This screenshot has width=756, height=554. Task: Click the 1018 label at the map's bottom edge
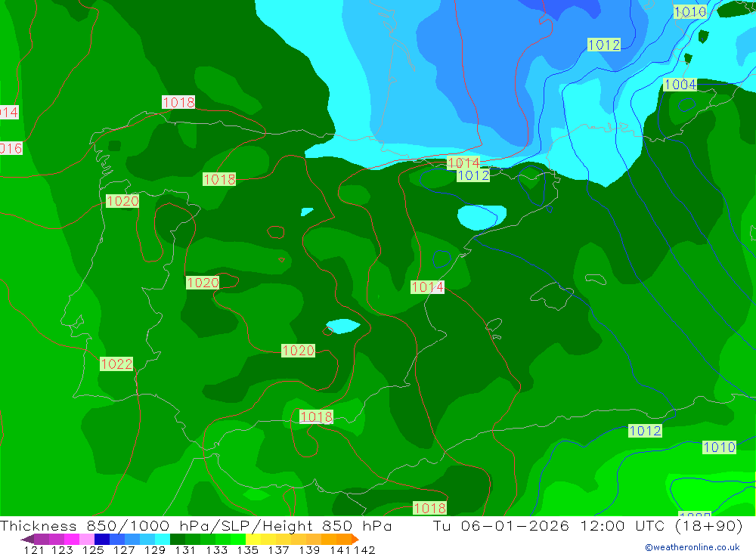[429, 508]
